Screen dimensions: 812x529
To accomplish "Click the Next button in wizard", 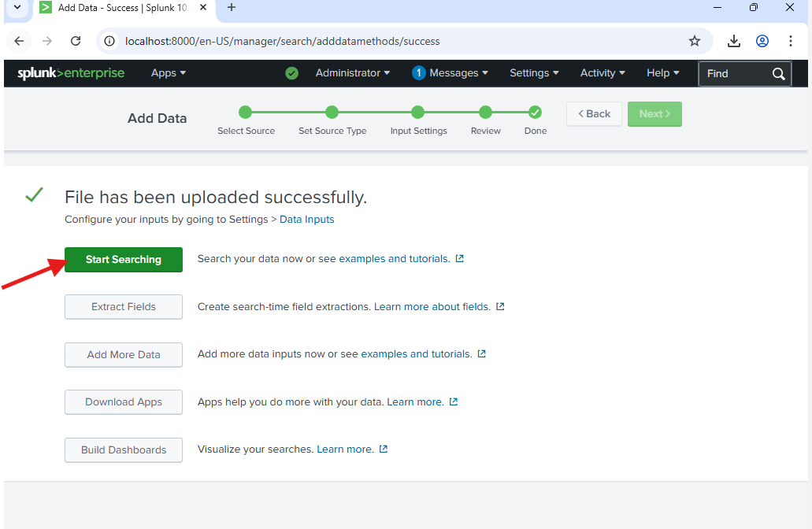I will 654,114.
